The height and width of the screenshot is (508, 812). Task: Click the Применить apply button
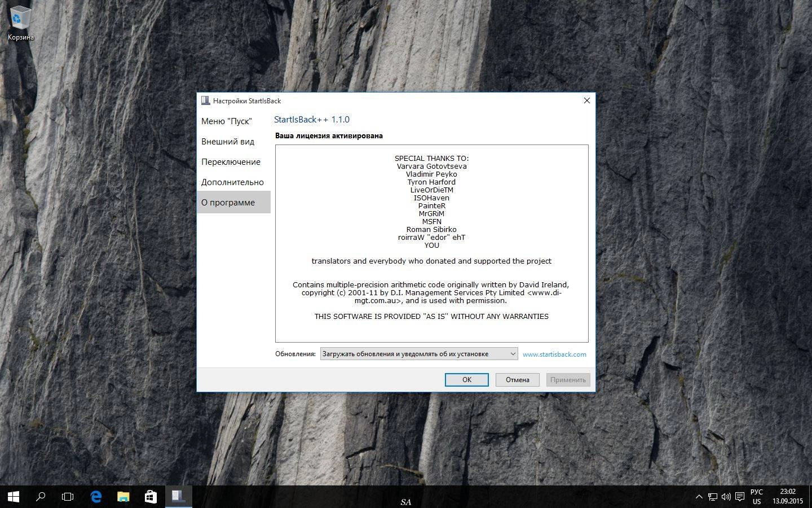pyautogui.click(x=568, y=380)
